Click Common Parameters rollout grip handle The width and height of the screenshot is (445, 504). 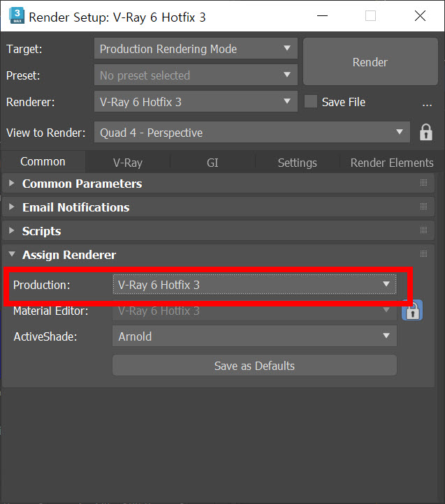(423, 183)
